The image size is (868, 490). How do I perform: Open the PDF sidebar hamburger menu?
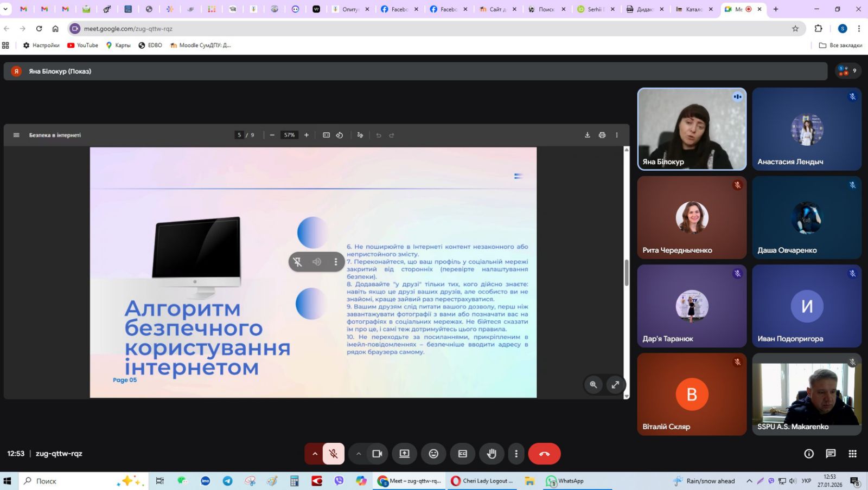point(16,135)
